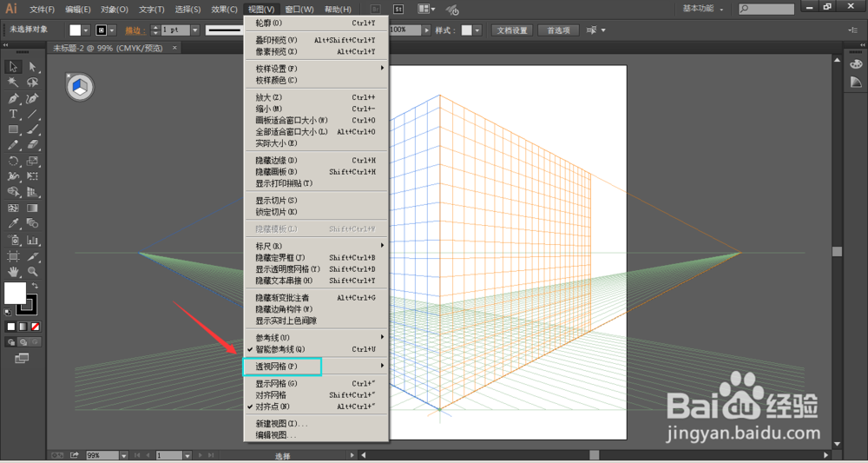Select the Eyedropper tool
This screenshot has height=463, width=868.
(x=13, y=224)
